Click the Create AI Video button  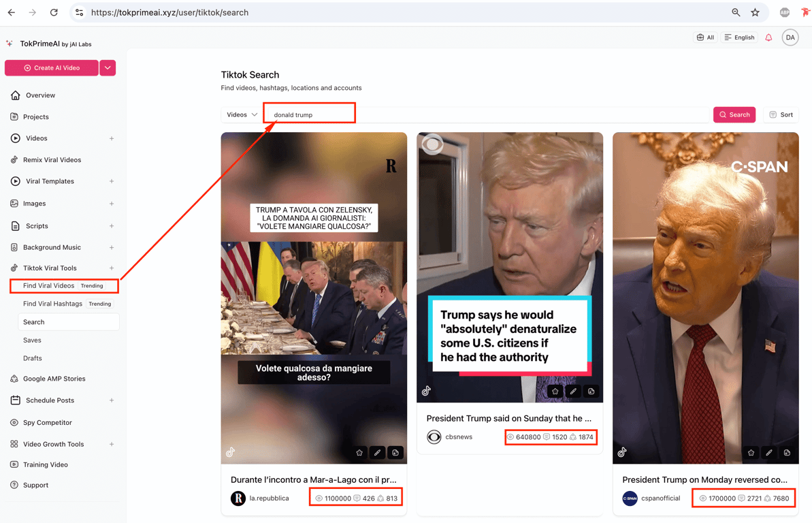pos(51,68)
